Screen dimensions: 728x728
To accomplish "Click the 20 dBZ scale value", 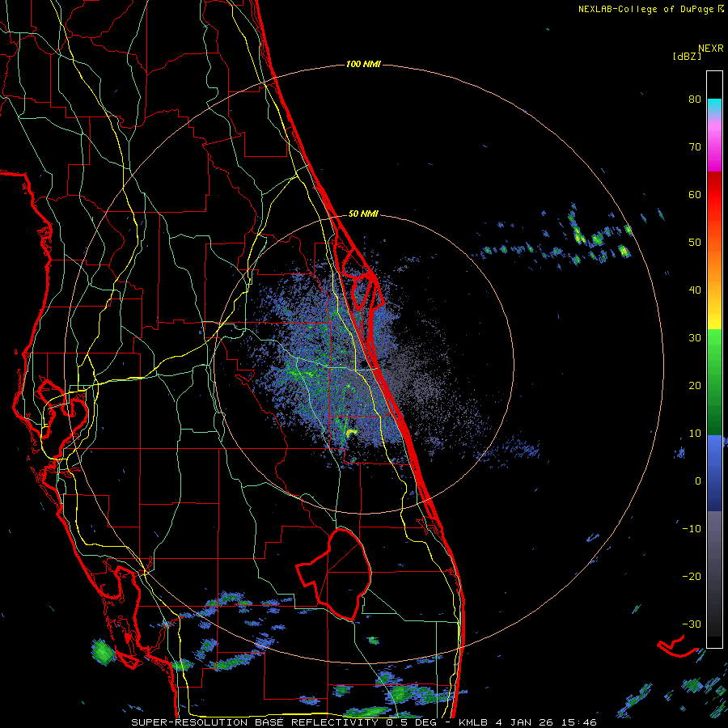I will tap(695, 385).
